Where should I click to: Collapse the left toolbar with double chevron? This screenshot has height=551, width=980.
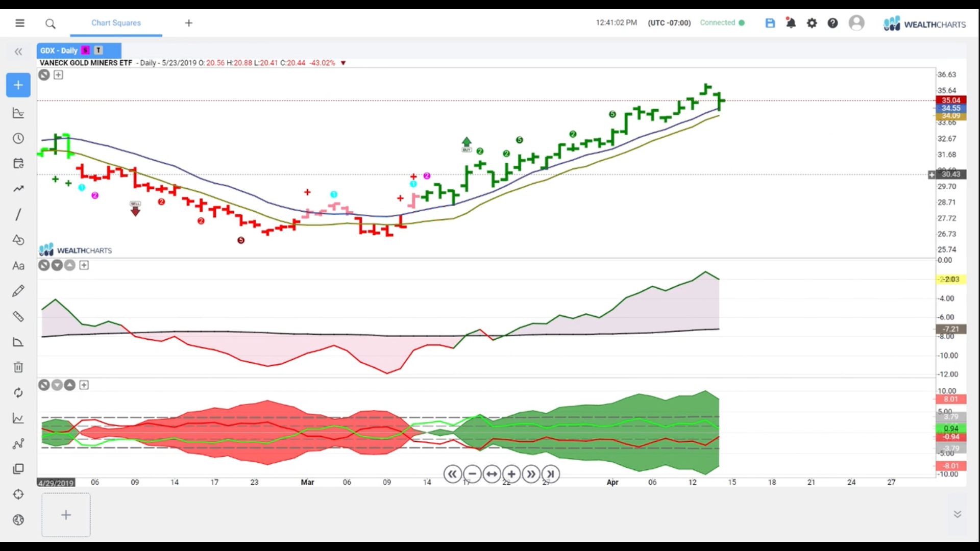(x=18, y=52)
